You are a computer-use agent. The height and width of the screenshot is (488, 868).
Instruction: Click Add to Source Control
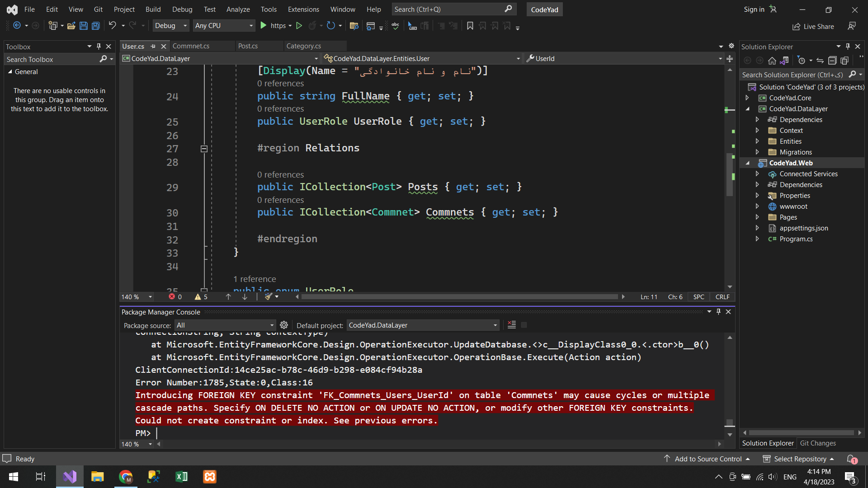(x=708, y=459)
